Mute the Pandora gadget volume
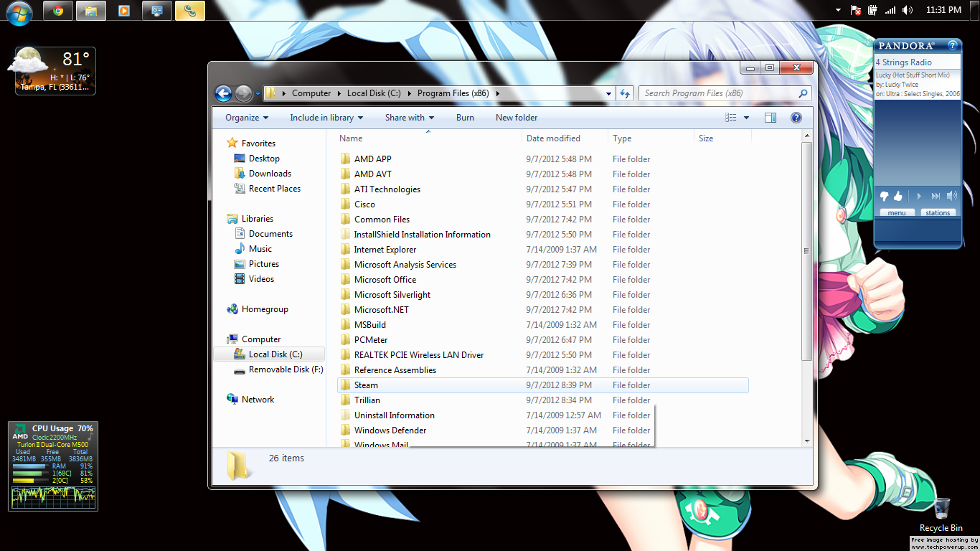980x551 pixels. (952, 196)
